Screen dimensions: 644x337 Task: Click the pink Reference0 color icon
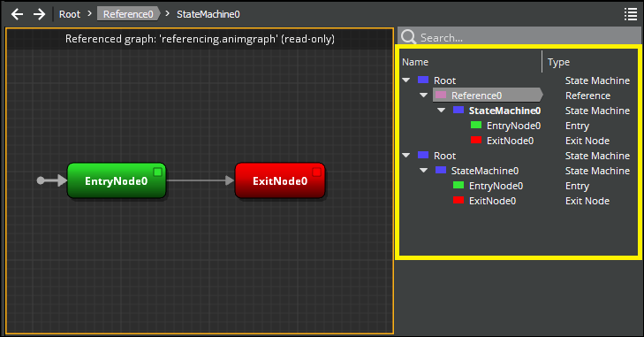pyautogui.click(x=441, y=95)
